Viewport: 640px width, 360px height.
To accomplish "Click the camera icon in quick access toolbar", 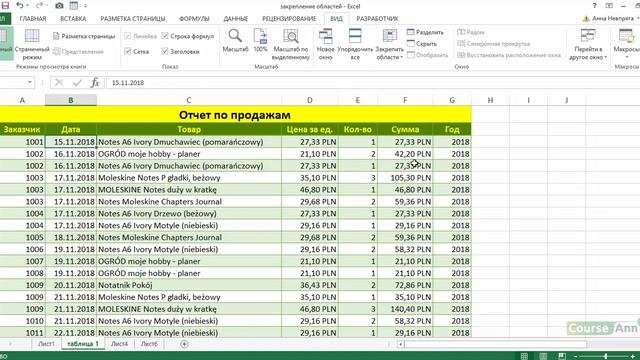I will tap(59, 6).
